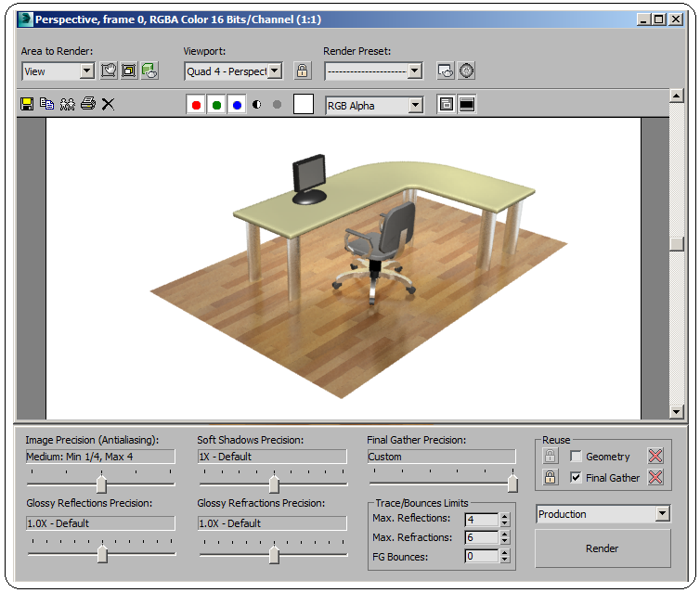The height and width of the screenshot is (593, 700).
Task: Toggle the red channel button
Action: (x=196, y=105)
